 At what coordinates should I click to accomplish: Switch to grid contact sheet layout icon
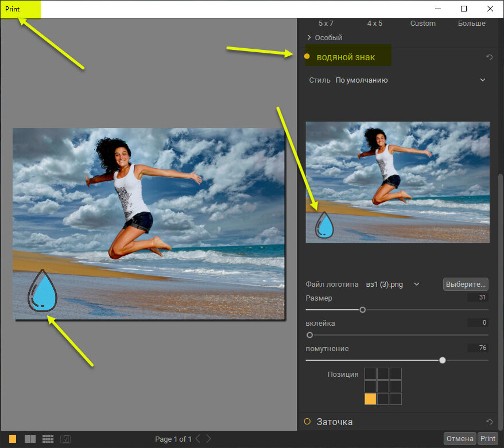(48, 439)
